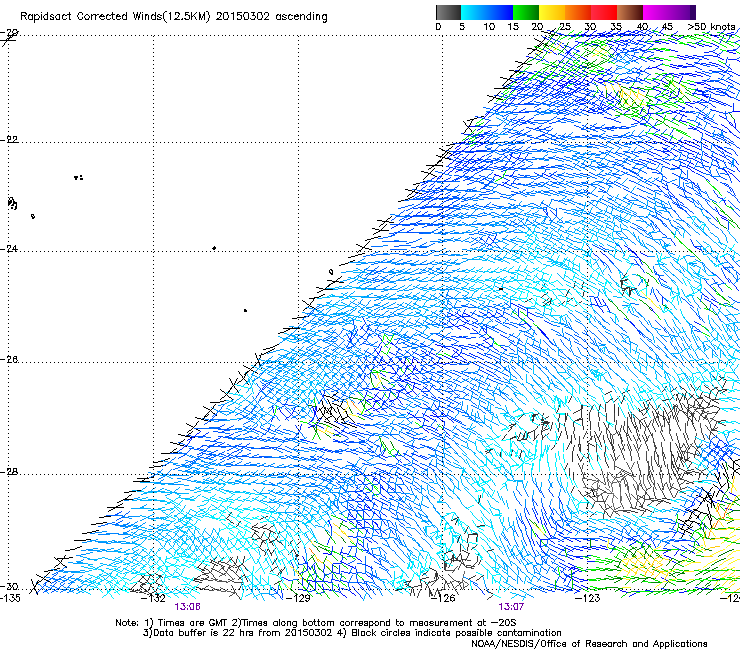Click the 'Data buffer is 22 hrs' note line
The height and width of the screenshot is (650, 740).
238,633
